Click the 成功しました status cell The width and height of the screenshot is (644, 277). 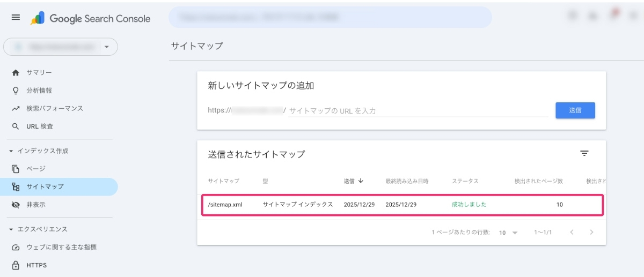click(469, 205)
